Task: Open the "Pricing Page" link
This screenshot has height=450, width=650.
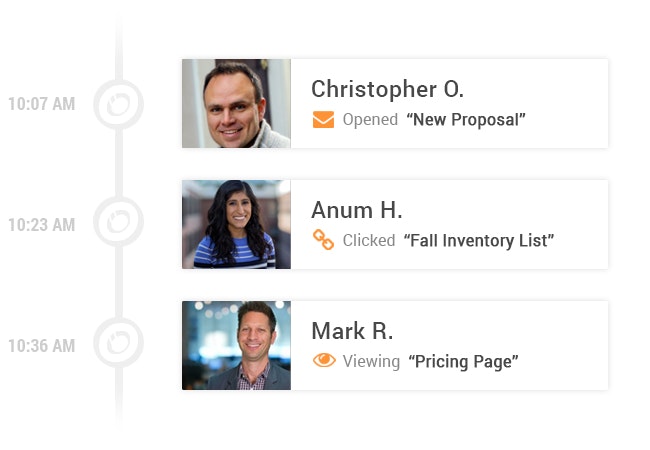Action: click(463, 362)
